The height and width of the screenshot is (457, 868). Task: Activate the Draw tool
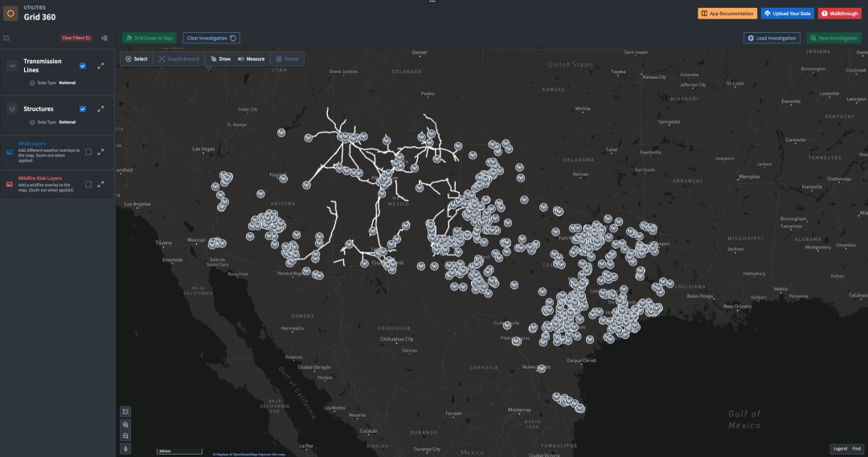[x=219, y=59]
